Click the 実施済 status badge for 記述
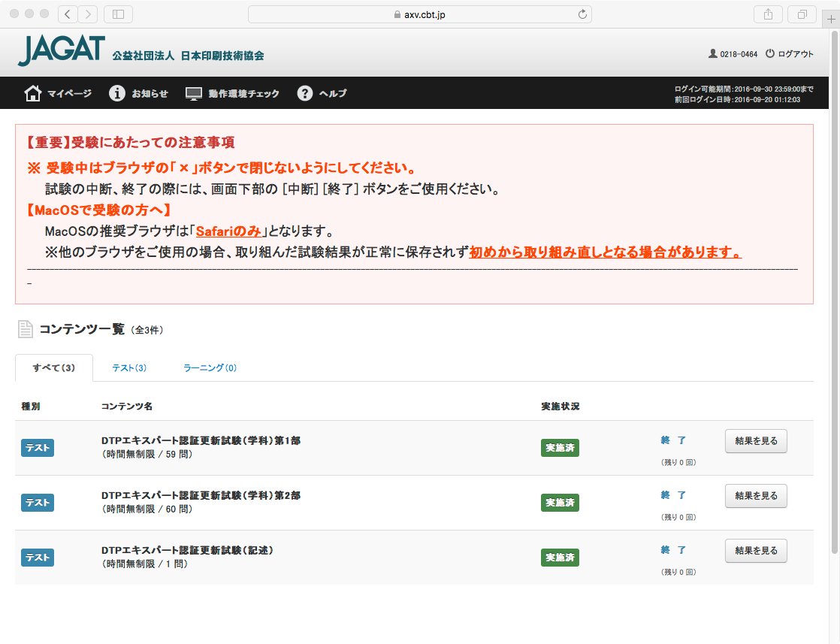The image size is (840, 644). [x=560, y=557]
